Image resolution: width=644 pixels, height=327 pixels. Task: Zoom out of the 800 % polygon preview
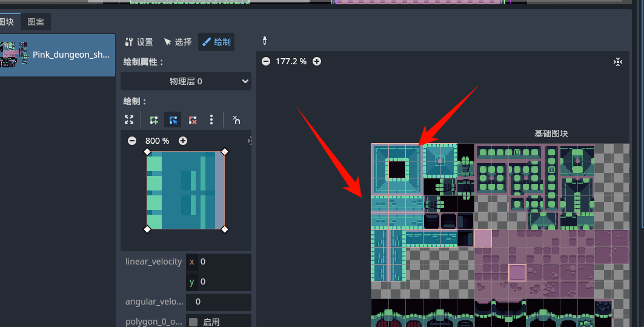(132, 141)
